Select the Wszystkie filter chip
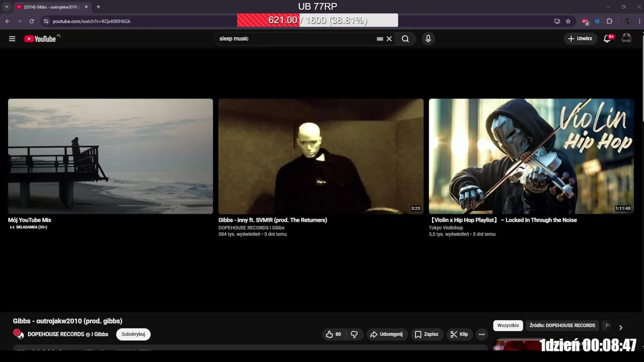644x362 pixels. tap(508, 326)
